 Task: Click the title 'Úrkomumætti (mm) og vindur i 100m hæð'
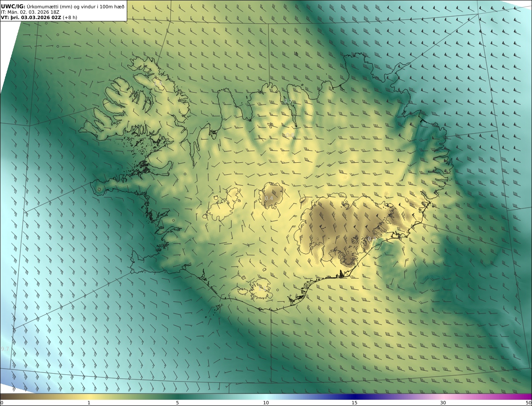click(75, 6)
